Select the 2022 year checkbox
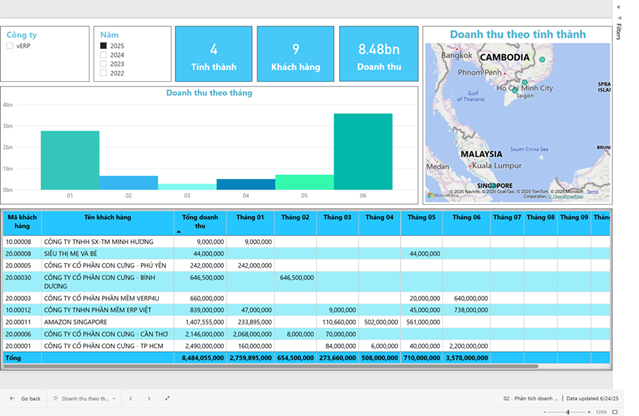This screenshot has height=416, width=639. tap(103, 73)
